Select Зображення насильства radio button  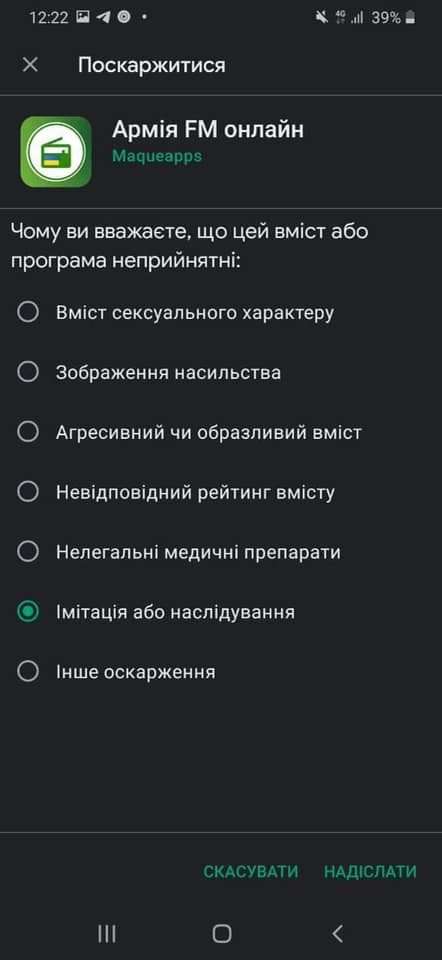click(x=28, y=372)
